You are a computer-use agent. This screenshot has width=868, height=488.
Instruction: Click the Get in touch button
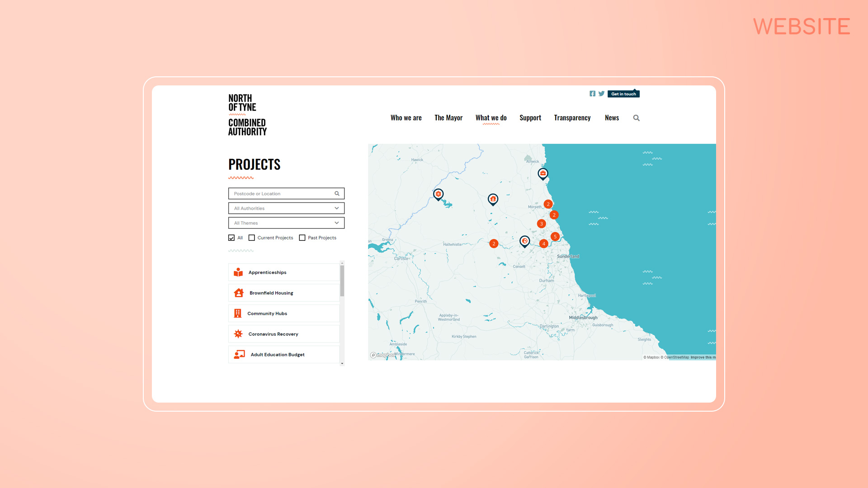pyautogui.click(x=623, y=94)
